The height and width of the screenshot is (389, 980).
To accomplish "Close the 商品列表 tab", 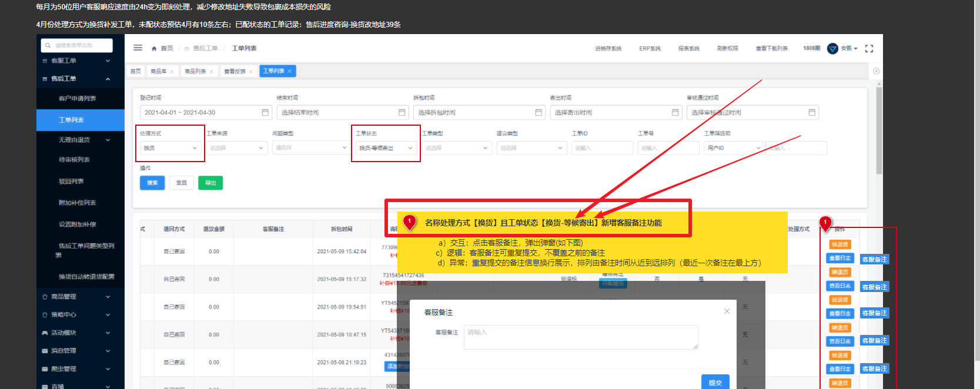I will point(212,72).
